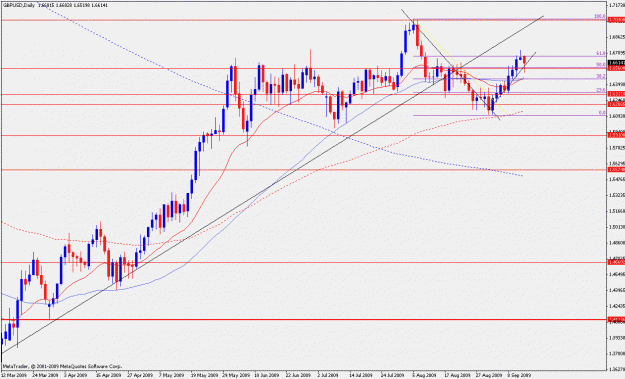This screenshot has width=625, height=379.
Task: Click the 27 Apr 2009 date label
Action: (140, 375)
